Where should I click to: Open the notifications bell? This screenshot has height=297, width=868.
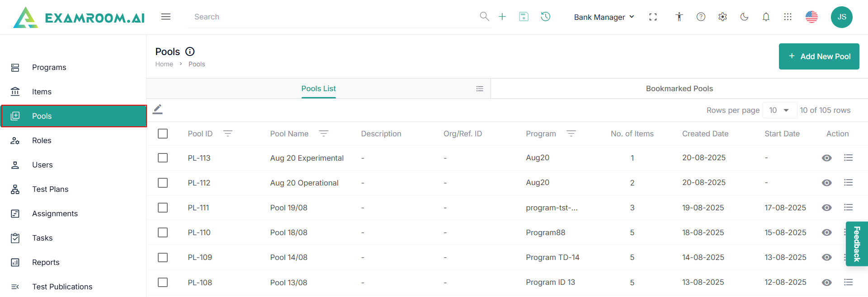click(766, 17)
